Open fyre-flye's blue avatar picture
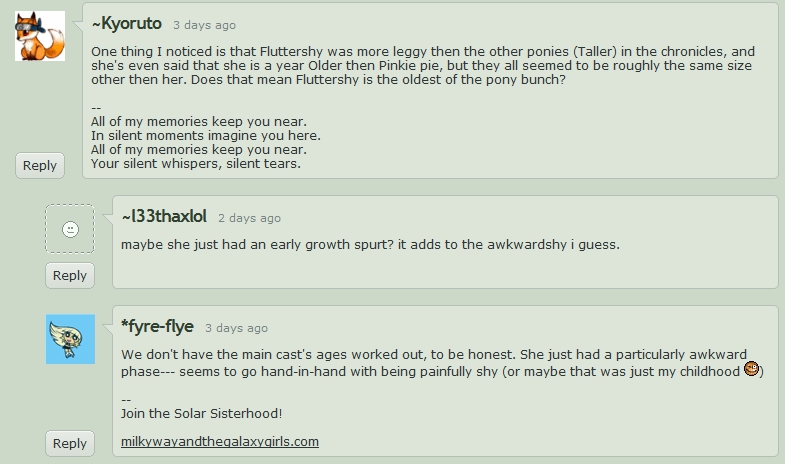Viewport: 785px width, 464px height. 70,339
